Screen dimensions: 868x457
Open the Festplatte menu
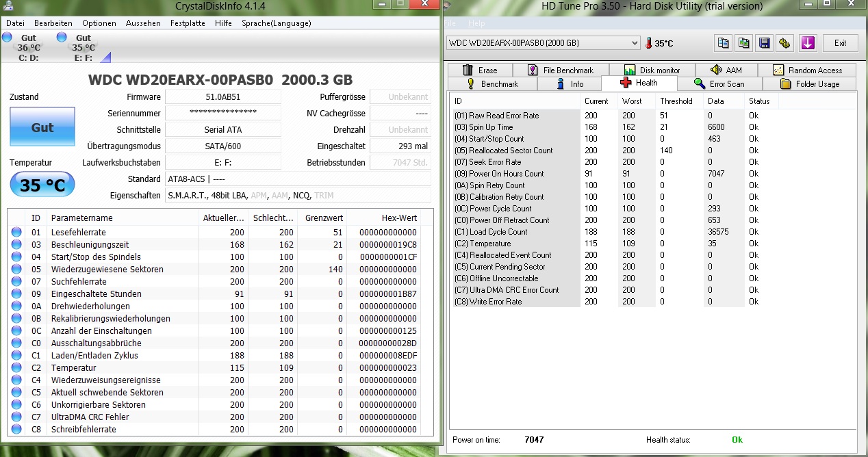[x=188, y=23]
